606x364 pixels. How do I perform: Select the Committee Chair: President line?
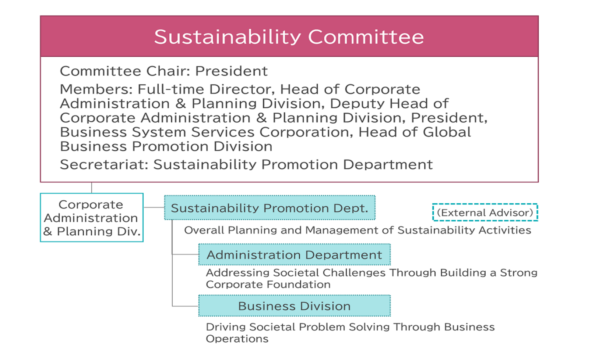pos(164,71)
